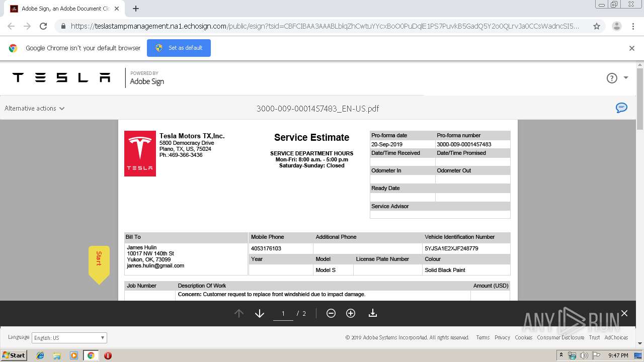Screen dimensions: 644x362
Task: Open media player taskbar icon
Action: pyautogui.click(x=74, y=355)
